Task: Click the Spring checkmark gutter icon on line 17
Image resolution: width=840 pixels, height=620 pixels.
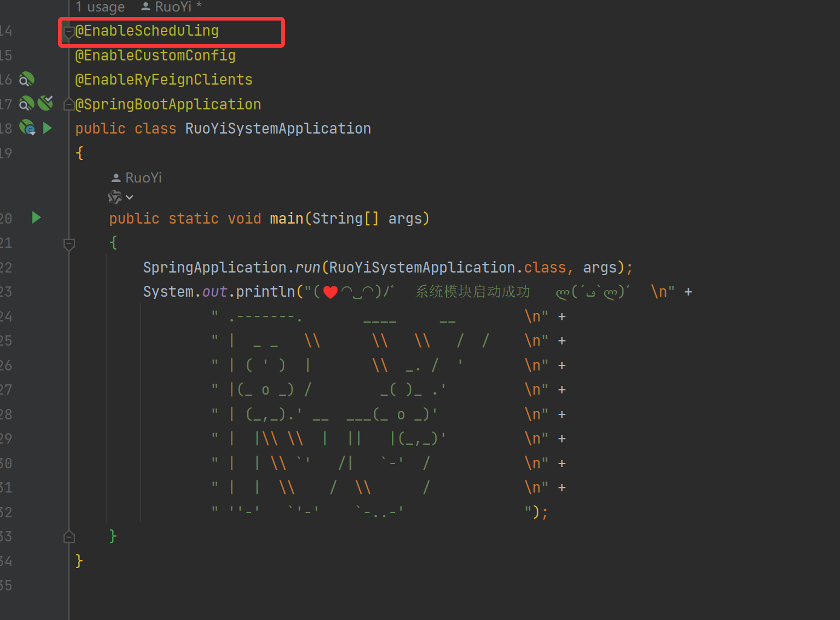Action: (x=45, y=103)
